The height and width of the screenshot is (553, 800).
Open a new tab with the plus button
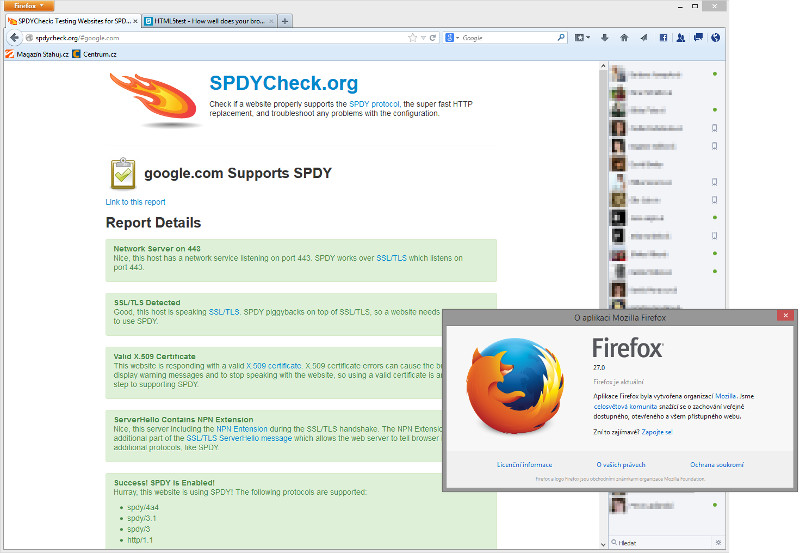pos(285,21)
